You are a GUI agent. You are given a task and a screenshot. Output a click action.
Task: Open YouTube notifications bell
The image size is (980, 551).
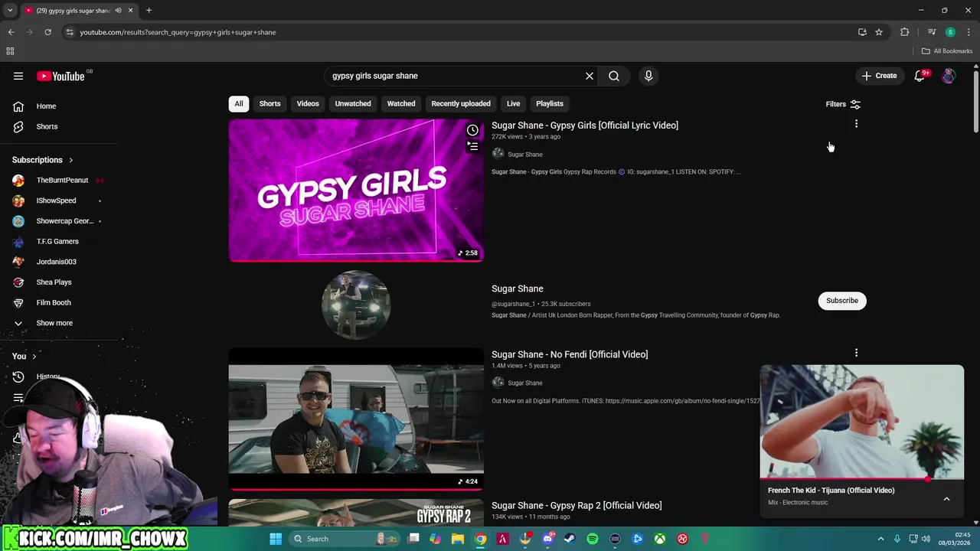(920, 76)
